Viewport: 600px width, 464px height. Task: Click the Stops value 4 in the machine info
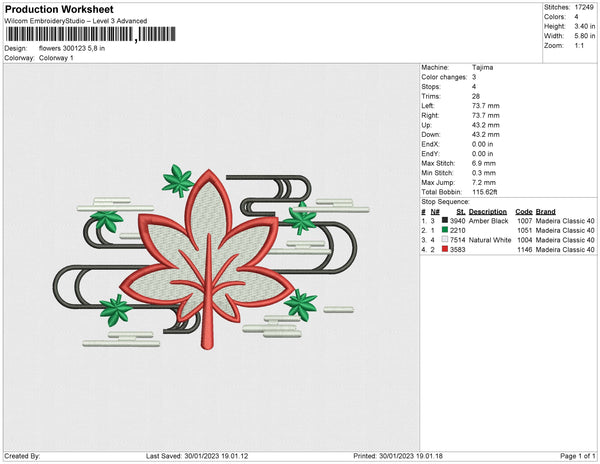[474, 86]
